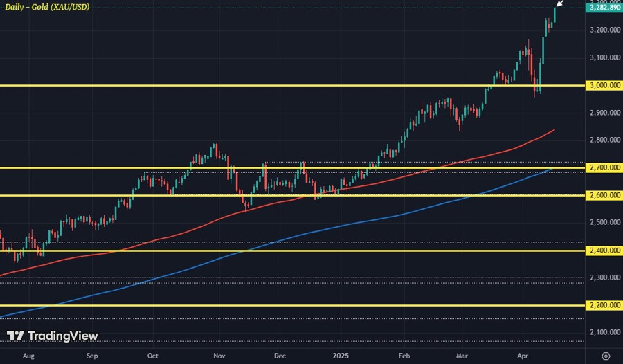Select the 3,000.000 horizontal line price label
The width and height of the screenshot is (623, 364).
[604, 85]
